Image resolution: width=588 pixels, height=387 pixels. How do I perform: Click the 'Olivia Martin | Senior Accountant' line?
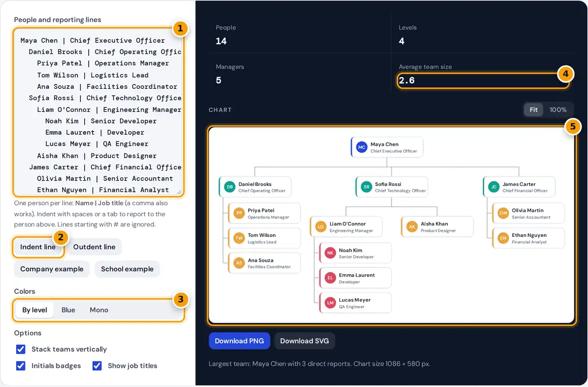click(x=105, y=179)
